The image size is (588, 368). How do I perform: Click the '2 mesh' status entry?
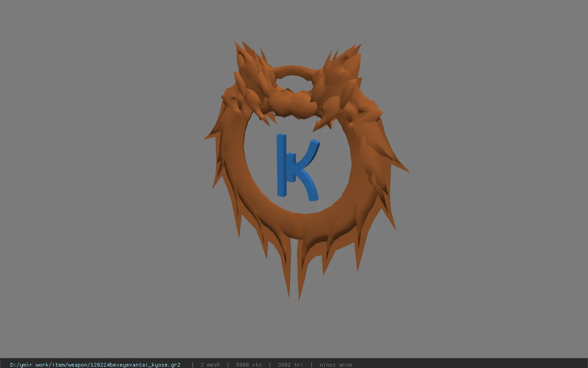click(210, 365)
